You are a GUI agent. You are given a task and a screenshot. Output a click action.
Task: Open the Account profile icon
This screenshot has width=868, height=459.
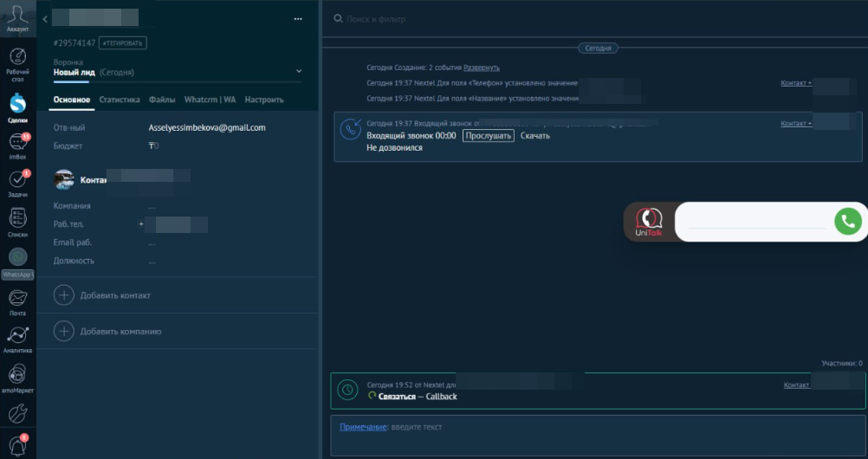17,18
